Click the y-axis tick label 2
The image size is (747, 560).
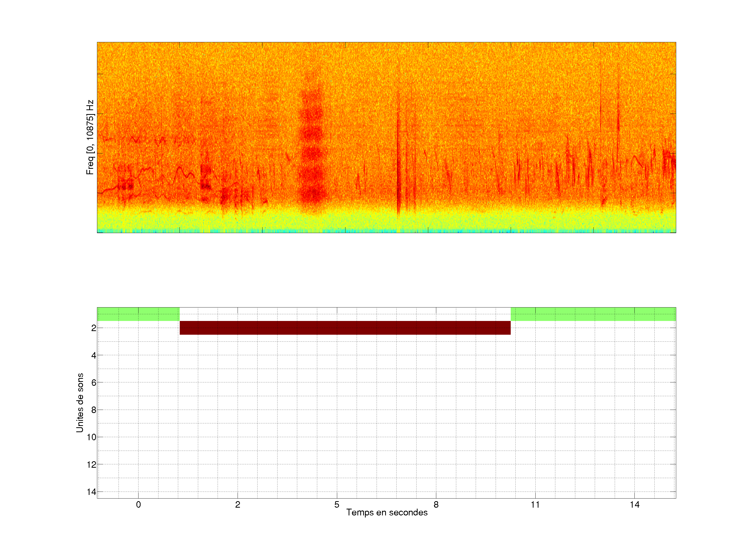[94, 328]
